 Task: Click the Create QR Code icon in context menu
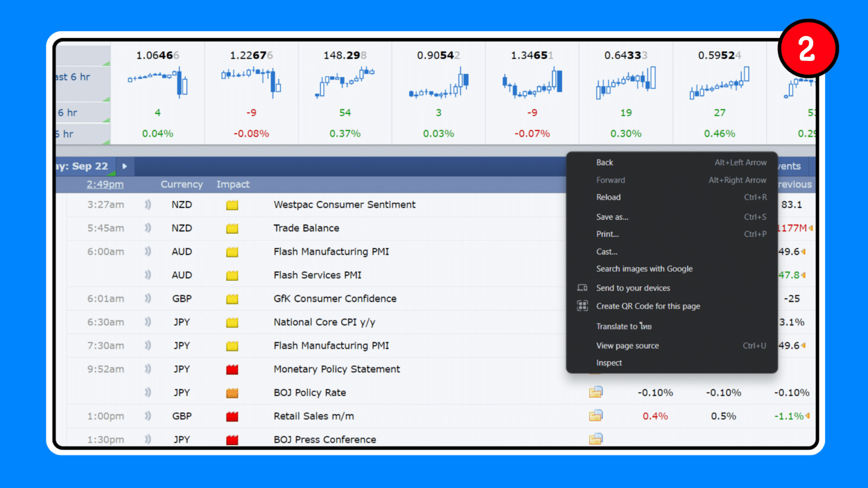[582, 306]
